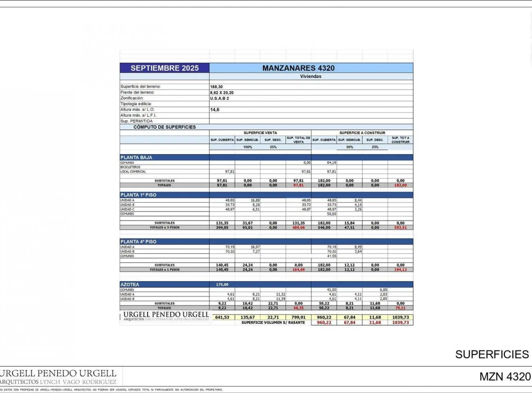Click the 'Altura máx. s/ L.O.' label
The image size is (532, 393).
138,110
